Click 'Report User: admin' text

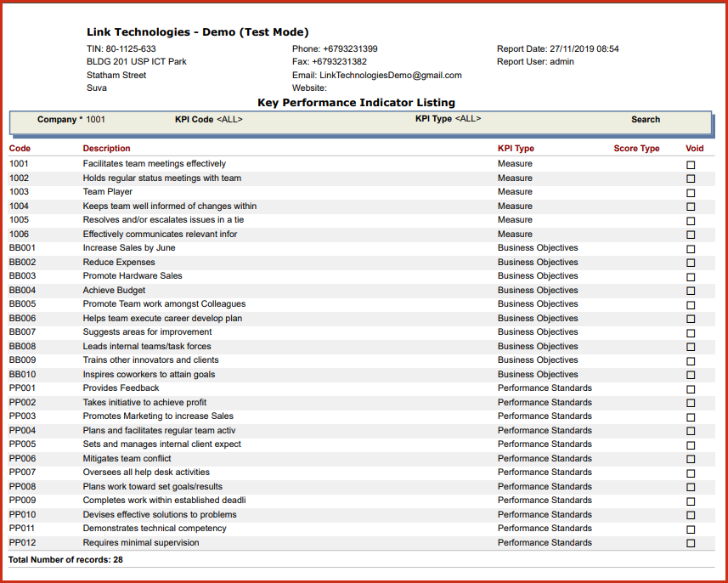tap(535, 61)
